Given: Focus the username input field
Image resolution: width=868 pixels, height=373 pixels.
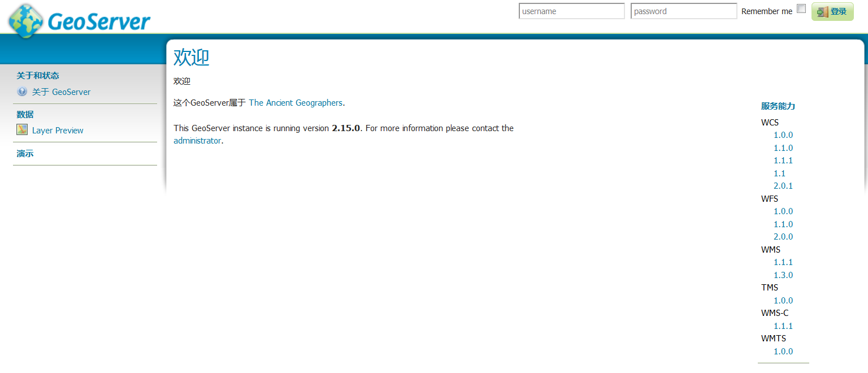Looking at the screenshot, I should [x=572, y=11].
